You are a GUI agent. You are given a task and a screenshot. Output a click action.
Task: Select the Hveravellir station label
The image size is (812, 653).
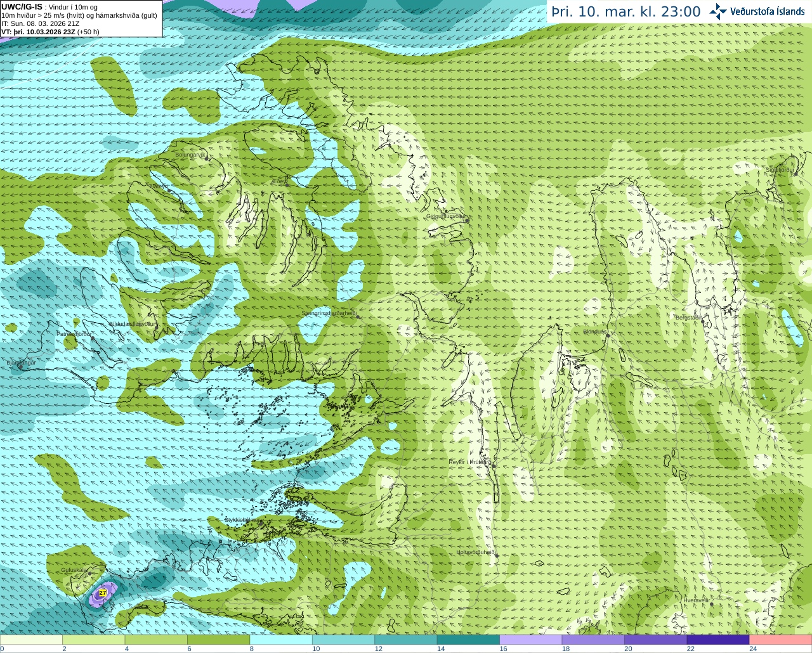click(696, 600)
